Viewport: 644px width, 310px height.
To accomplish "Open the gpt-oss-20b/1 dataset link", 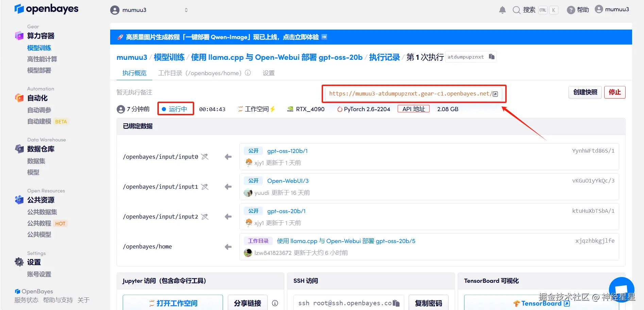I will tap(286, 211).
